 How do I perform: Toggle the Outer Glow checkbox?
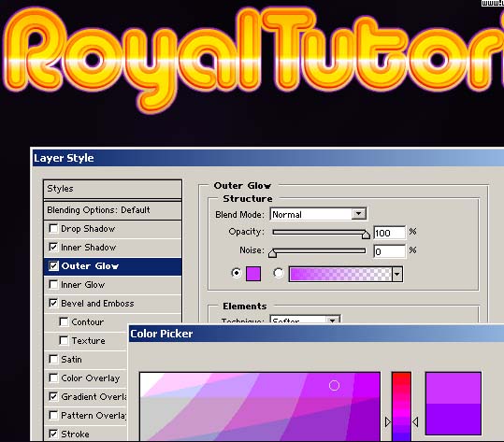(x=53, y=266)
